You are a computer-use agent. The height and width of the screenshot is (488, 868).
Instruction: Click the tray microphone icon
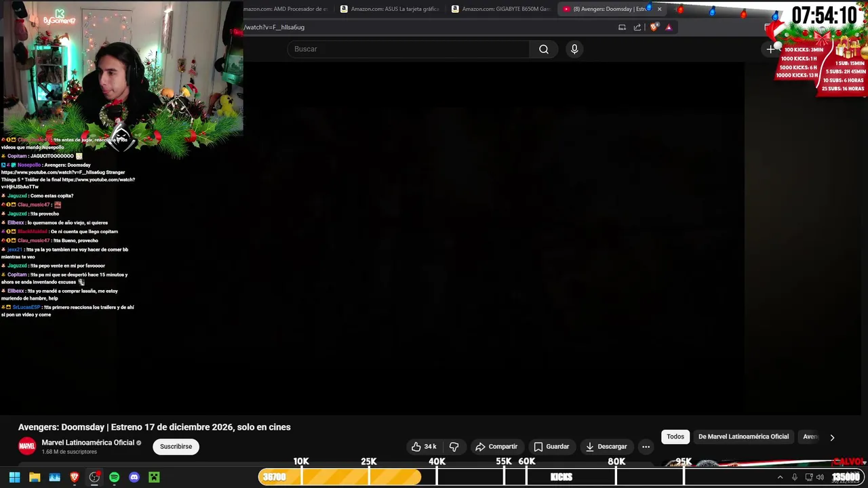point(795,477)
